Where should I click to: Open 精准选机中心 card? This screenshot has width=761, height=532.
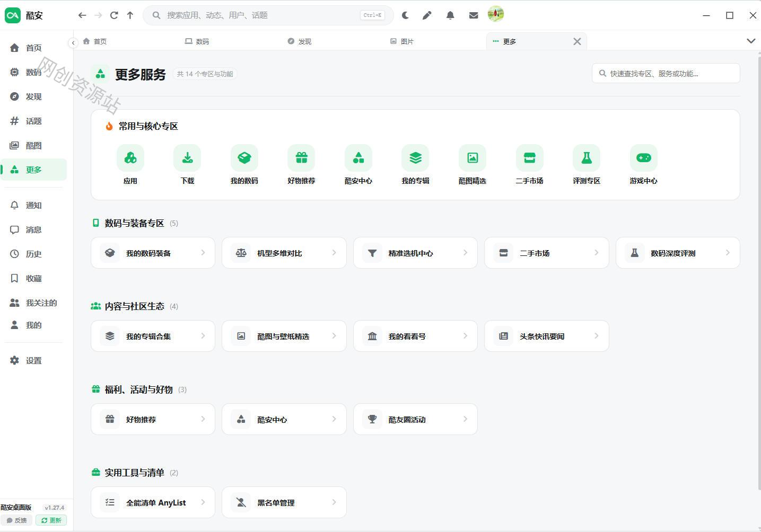(x=415, y=253)
